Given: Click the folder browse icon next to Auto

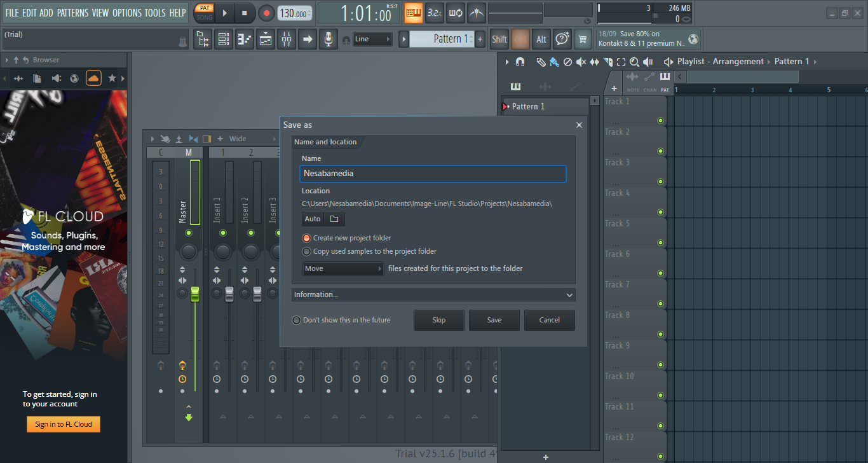Looking at the screenshot, I should coord(334,219).
